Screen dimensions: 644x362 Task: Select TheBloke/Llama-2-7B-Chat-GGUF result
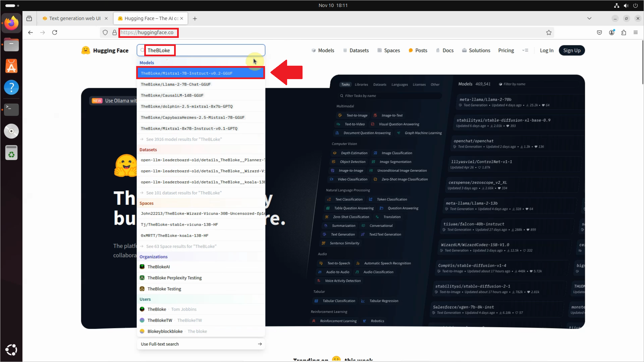click(201, 84)
